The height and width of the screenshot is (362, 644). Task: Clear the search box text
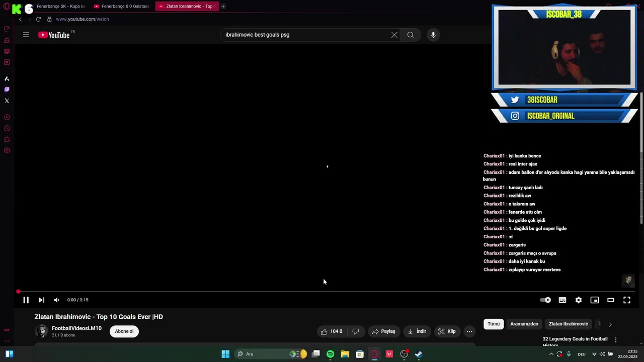pos(394,35)
